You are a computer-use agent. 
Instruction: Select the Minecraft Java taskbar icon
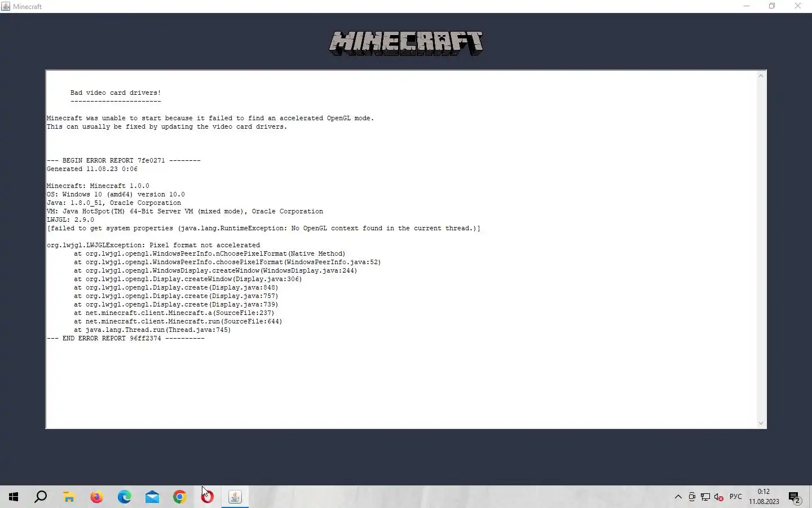[x=235, y=497]
